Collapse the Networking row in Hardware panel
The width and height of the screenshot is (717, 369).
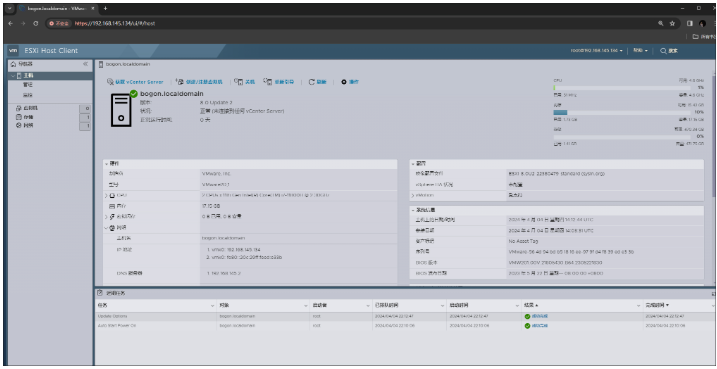(x=107, y=227)
